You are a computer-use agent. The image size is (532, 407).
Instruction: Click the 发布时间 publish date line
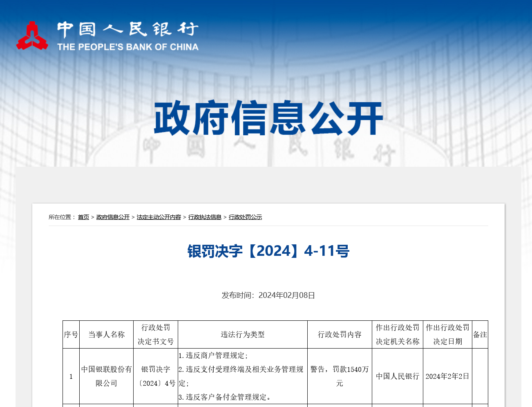[268, 295]
